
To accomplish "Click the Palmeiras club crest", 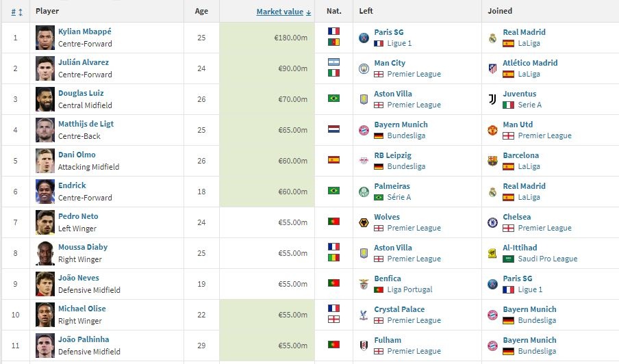I will [x=364, y=192].
